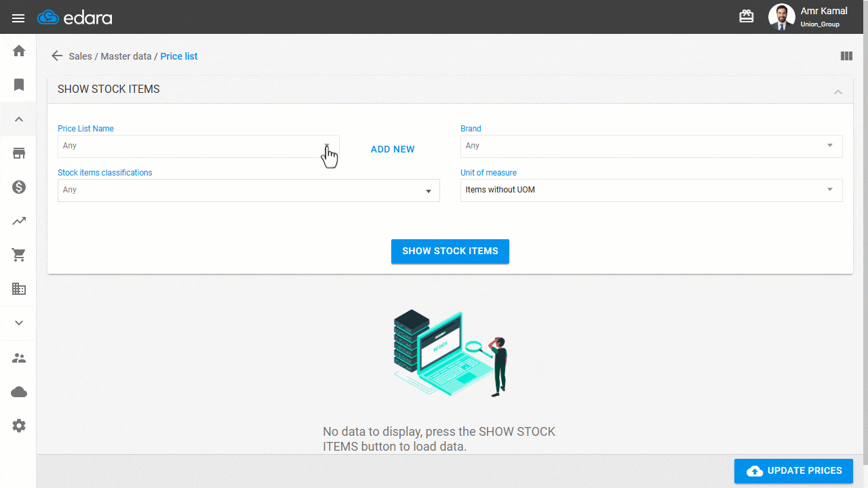
Task: Toggle the column layout icon
Action: [x=846, y=56]
